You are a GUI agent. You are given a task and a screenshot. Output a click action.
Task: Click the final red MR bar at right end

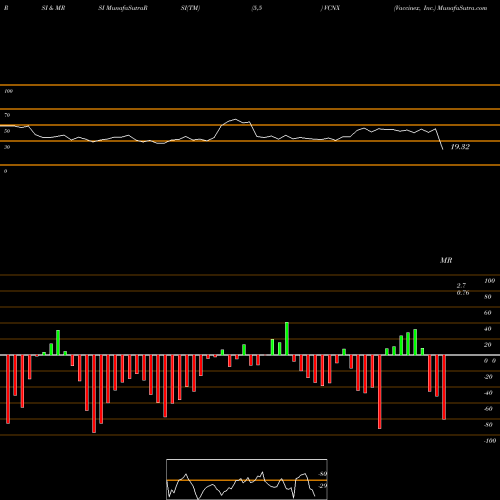(444, 387)
